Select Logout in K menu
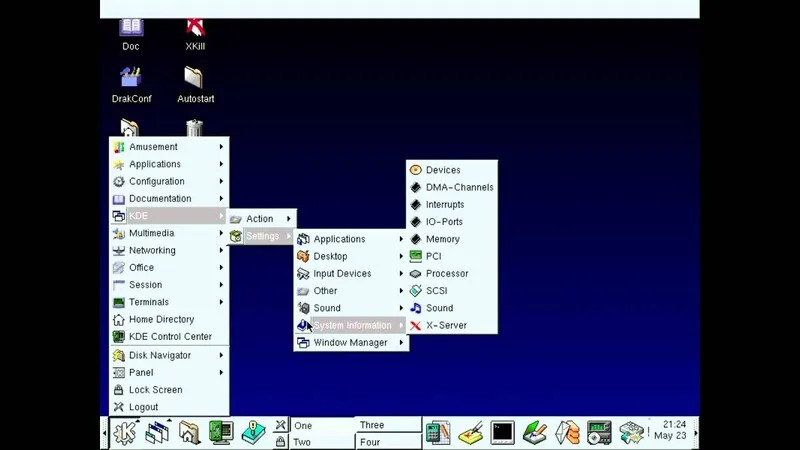 169,407
